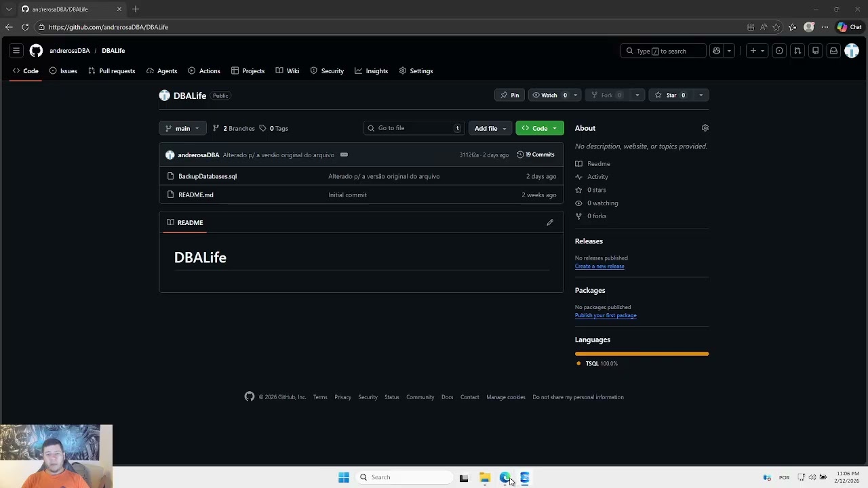This screenshot has height=488, width=868.
Task: Add page to favorites with star icon
Action: [776, 27]
